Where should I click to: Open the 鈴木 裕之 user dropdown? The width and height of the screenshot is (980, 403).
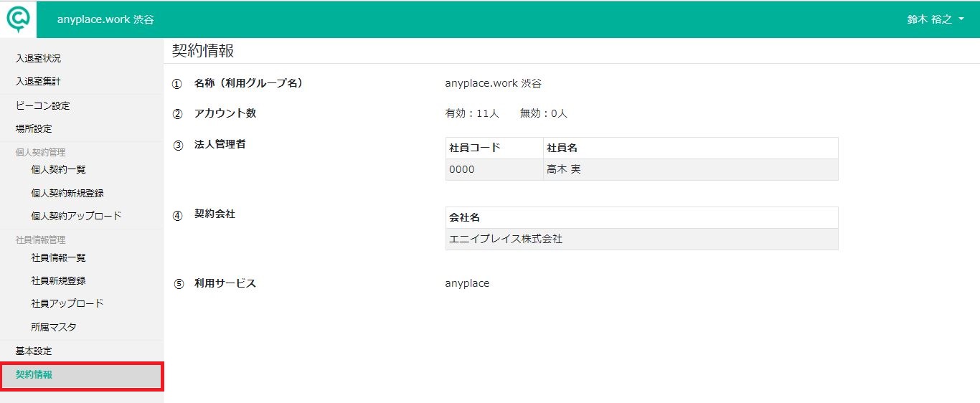pos(936,20)
